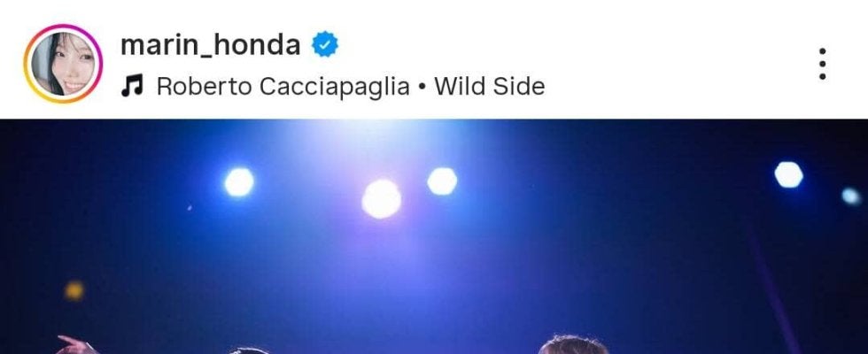
Task: Tap the pale cyan light at photo edge
Action: (851, 196)
